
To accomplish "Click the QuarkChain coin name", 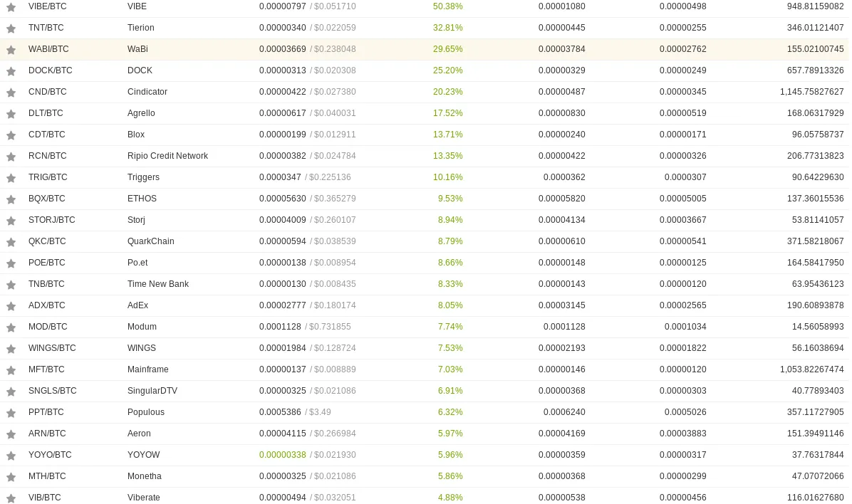I will [150, 241].
